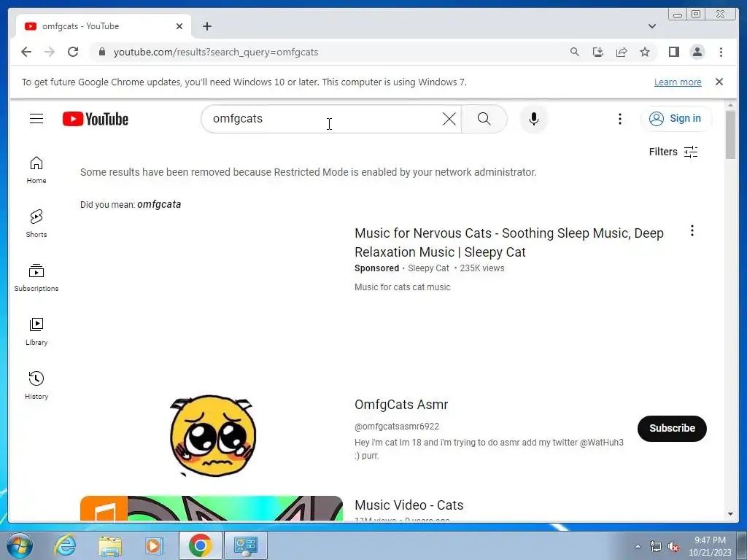This screenshot has width=747, height=560.
Task: Open Music for Nervous Cats video title
Action: (508, 242)
